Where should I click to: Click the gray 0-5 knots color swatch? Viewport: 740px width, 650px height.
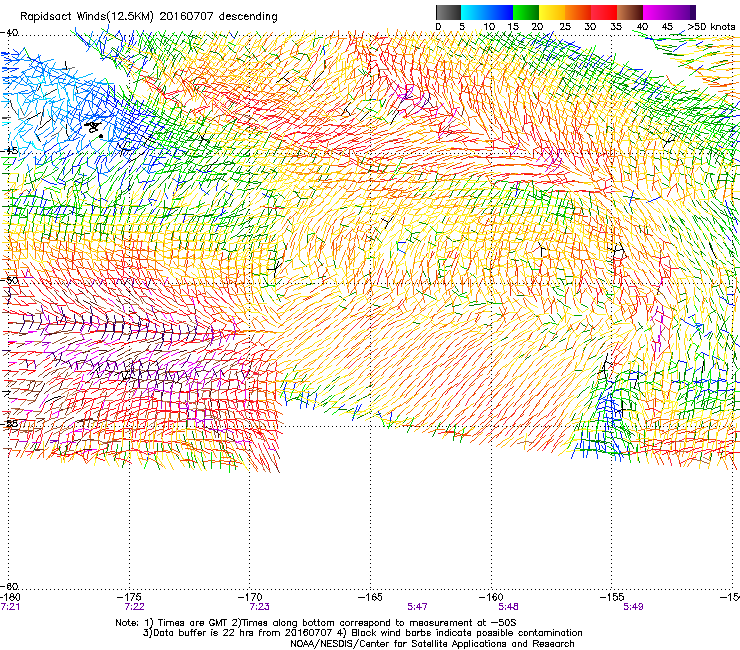click(x=448, y=12)
